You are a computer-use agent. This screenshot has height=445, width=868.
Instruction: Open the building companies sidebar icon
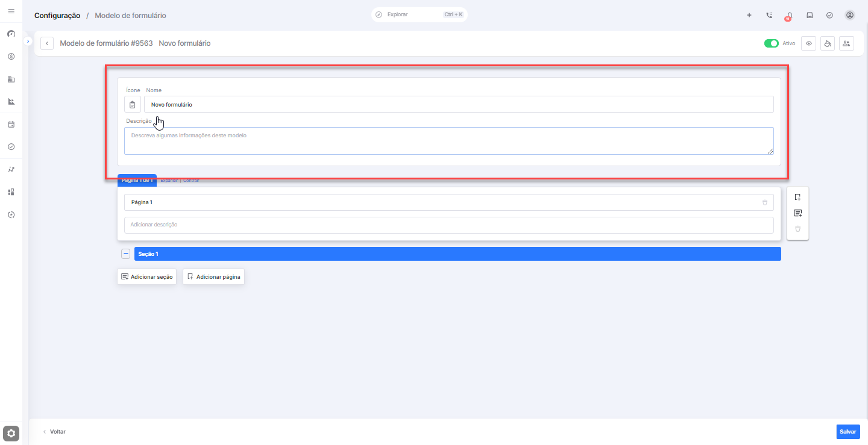(11, 79)
